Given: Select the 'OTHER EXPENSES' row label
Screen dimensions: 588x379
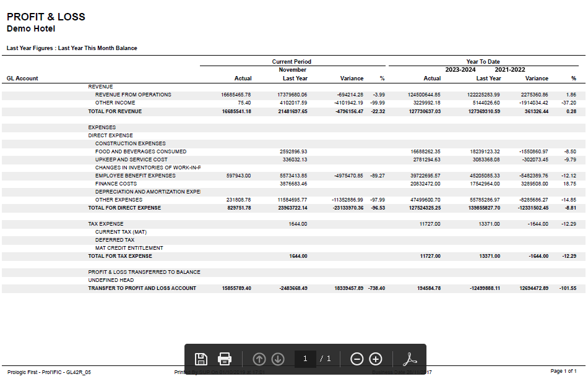Looking at the screenshot, I should tap(118, 200).
